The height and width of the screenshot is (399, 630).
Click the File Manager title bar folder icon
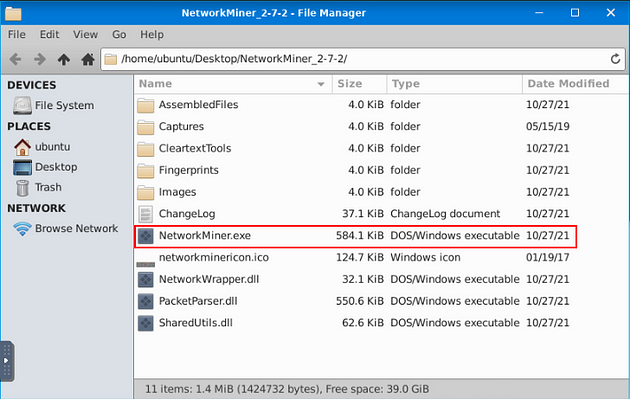click(x=13, y=13)
